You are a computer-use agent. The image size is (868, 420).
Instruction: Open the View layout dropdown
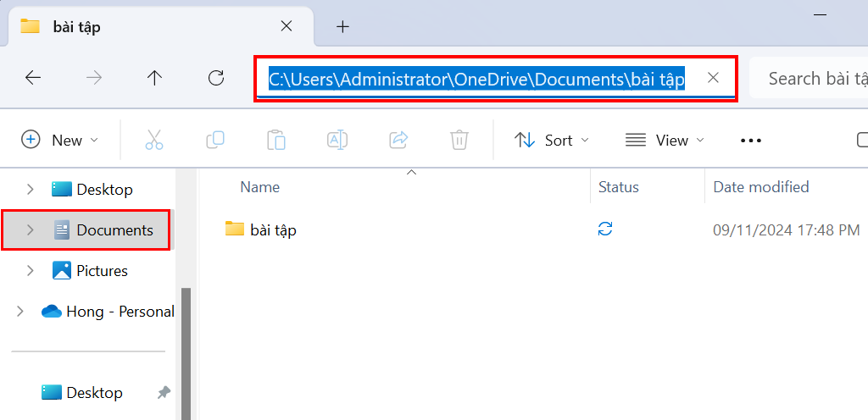(665, 141)
